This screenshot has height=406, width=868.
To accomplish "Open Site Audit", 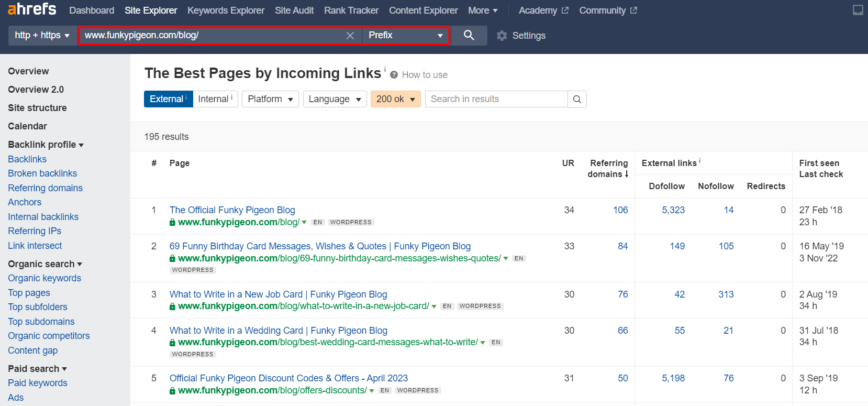I will click(x=294, y=10).
